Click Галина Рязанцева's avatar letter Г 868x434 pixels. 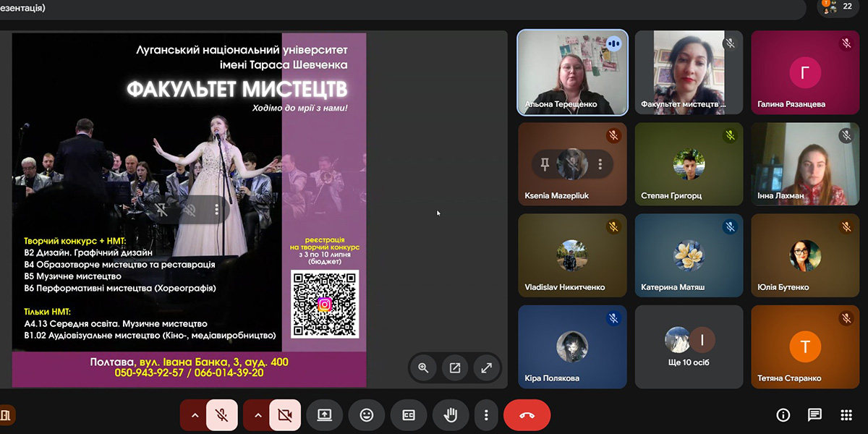pyautogui.click(x=805, y=72)
